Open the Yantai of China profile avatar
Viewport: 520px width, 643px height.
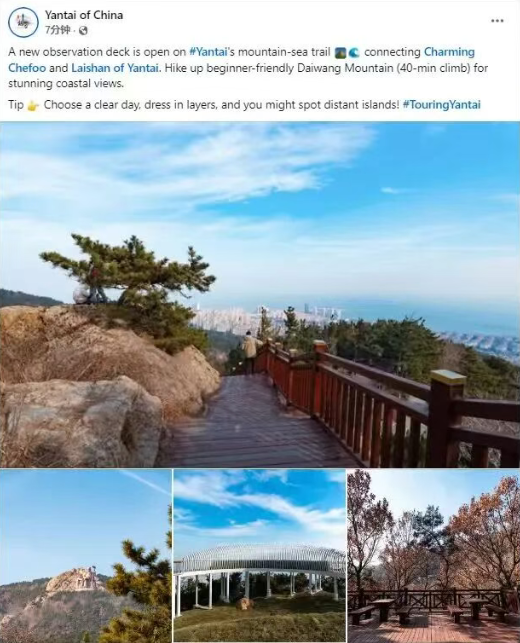[23, 22]
